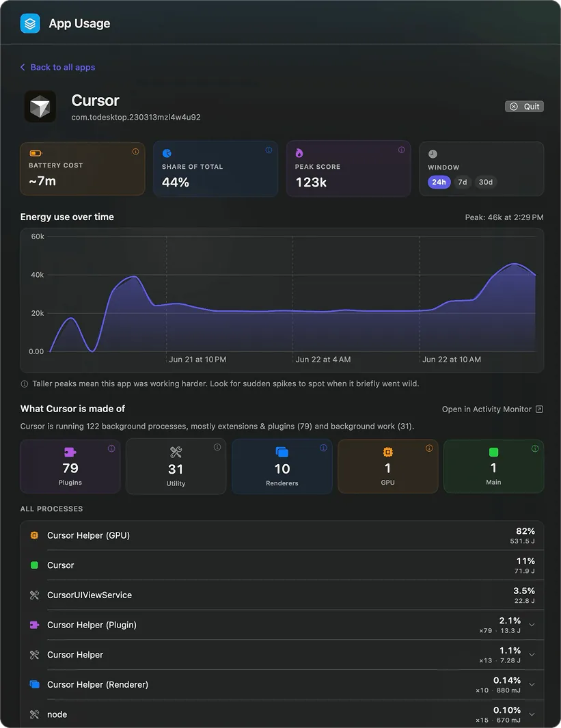The width and height of the screenshot is (561, 728).
Task: Expand the Cursor Helper (Renderer) process row
Action: (x=532, y=684)
